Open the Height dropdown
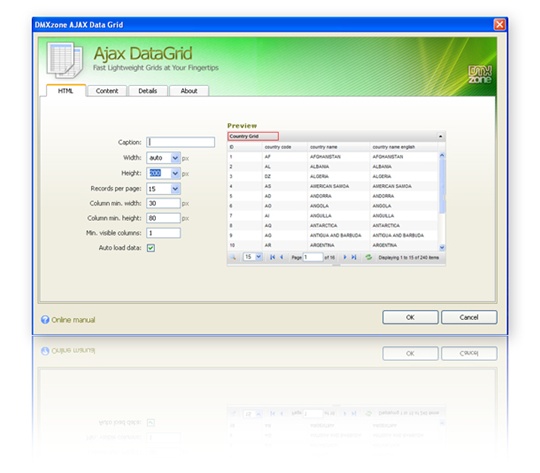 tap(175, 173)
